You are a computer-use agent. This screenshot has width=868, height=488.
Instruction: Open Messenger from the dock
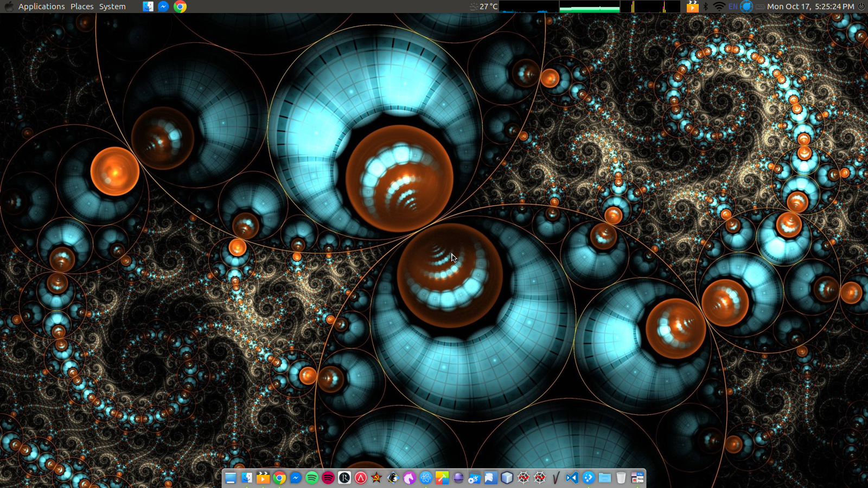point(296,478)
